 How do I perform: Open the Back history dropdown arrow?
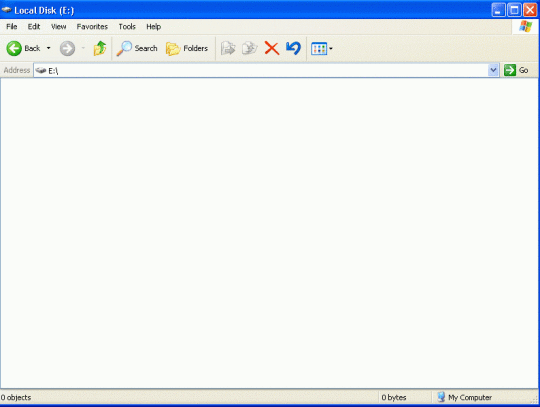(49, 48)
